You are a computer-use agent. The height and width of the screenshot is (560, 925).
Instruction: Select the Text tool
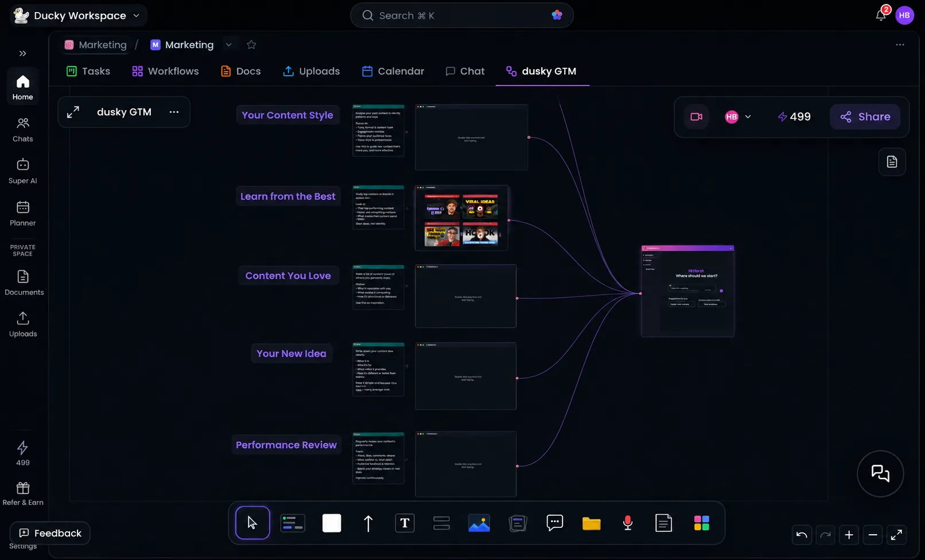point(405,523)
